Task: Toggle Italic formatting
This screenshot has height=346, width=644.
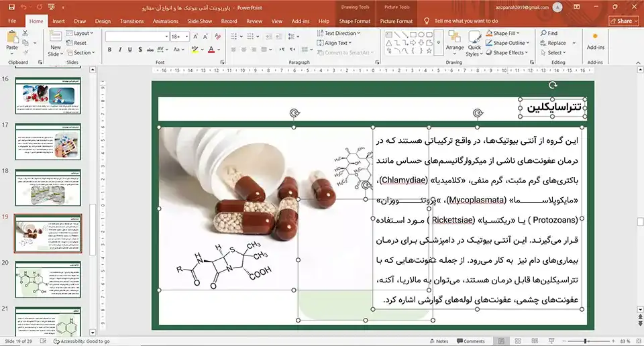Action: pyautogui.click(x=120, y=49)
